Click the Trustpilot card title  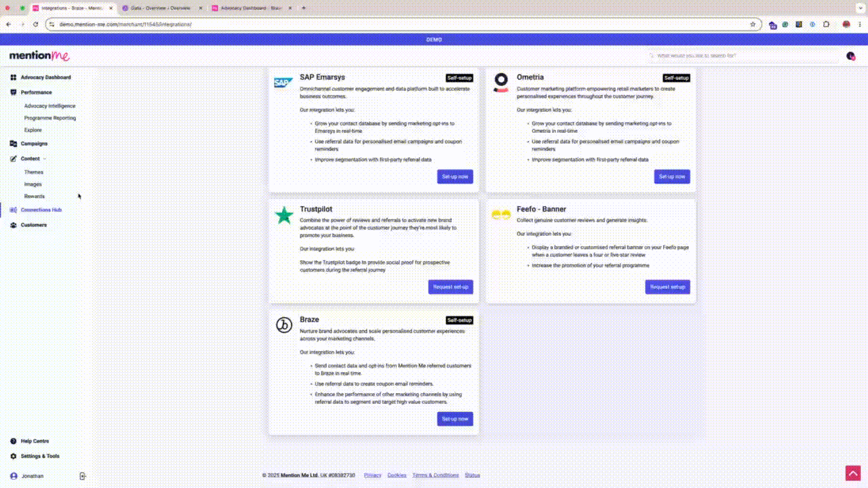(x=316, y=209)
